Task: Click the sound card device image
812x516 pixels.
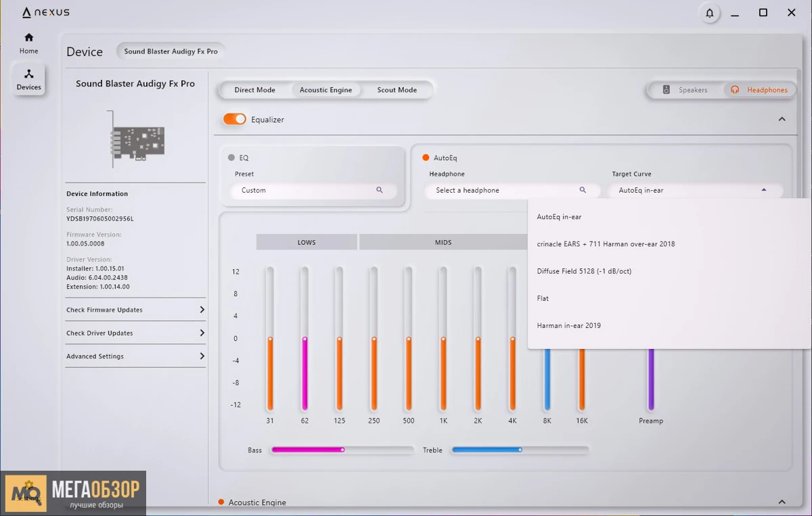Action: tap(137, 140)
